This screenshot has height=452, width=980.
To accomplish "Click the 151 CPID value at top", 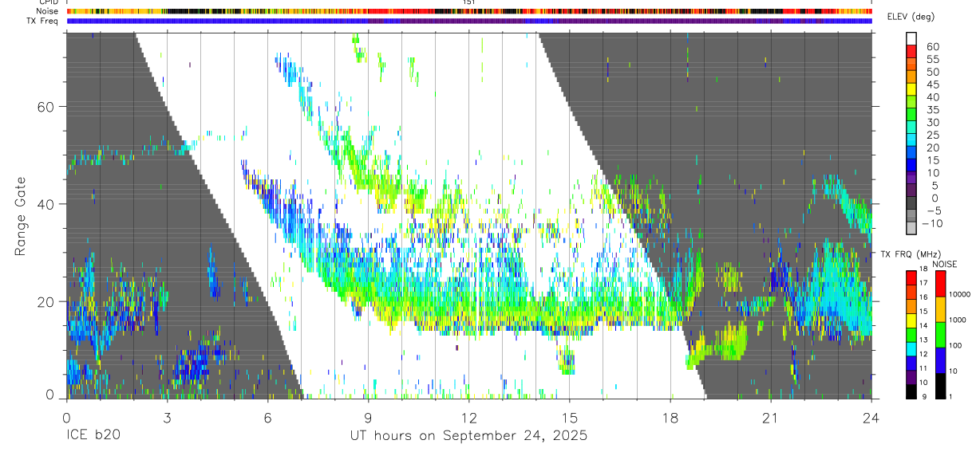I will tap(469, 2).
